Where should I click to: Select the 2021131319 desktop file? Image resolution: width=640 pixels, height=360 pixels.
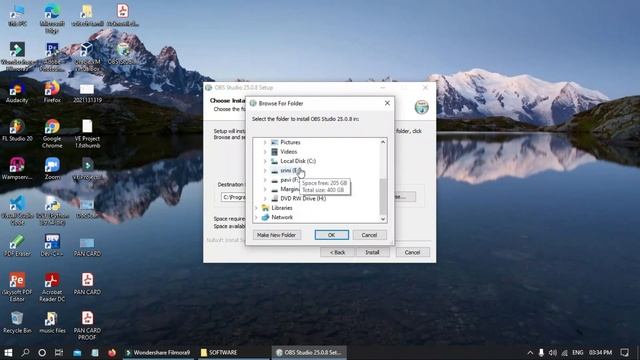pyautogui.click(x=87, y=93)
